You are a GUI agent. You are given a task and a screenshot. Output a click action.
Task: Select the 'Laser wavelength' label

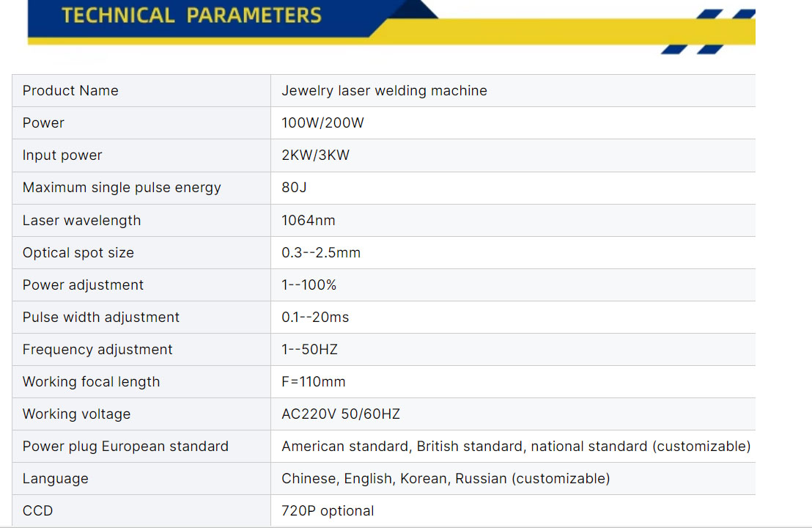pos(82,221)
